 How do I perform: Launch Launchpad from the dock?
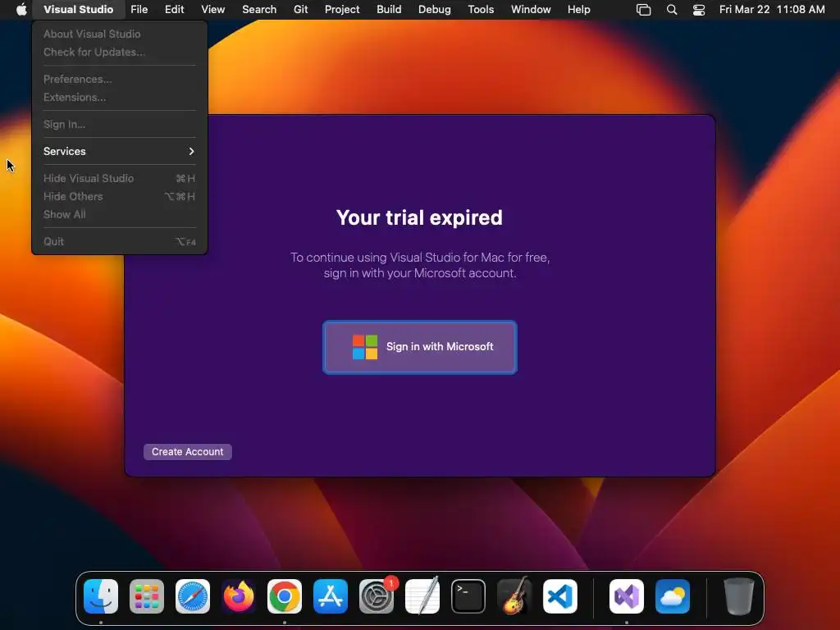point(147,596)
